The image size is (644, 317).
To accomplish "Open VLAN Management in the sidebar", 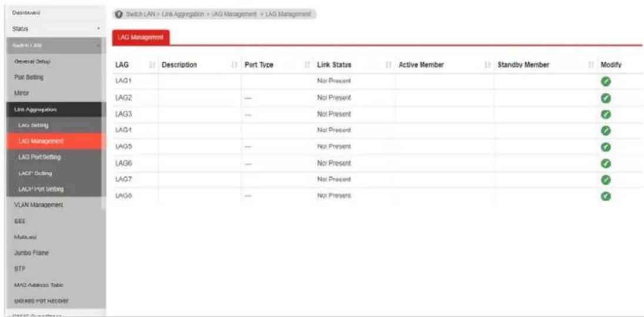I will pyautogui.click(x=38, y=205).
